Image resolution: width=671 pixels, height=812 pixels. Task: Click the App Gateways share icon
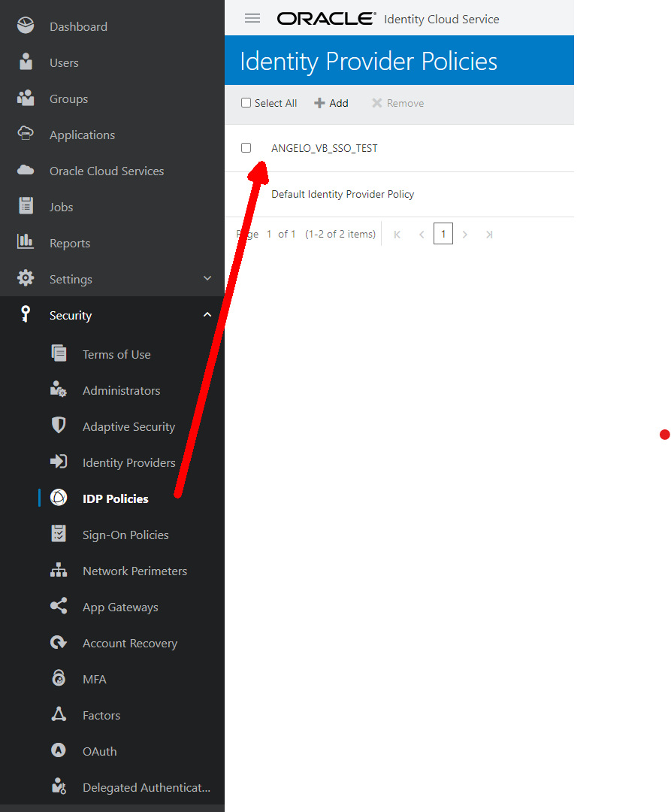coord(59,607)
